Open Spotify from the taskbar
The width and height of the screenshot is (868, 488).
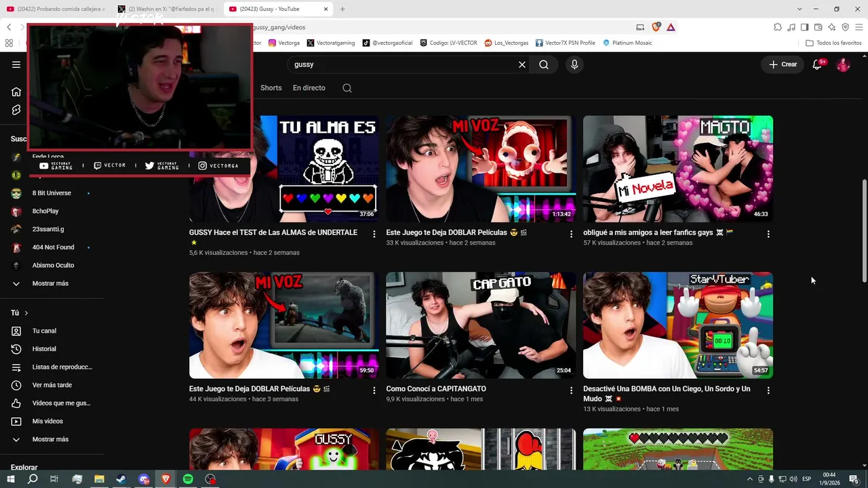(x=188, y=479)
